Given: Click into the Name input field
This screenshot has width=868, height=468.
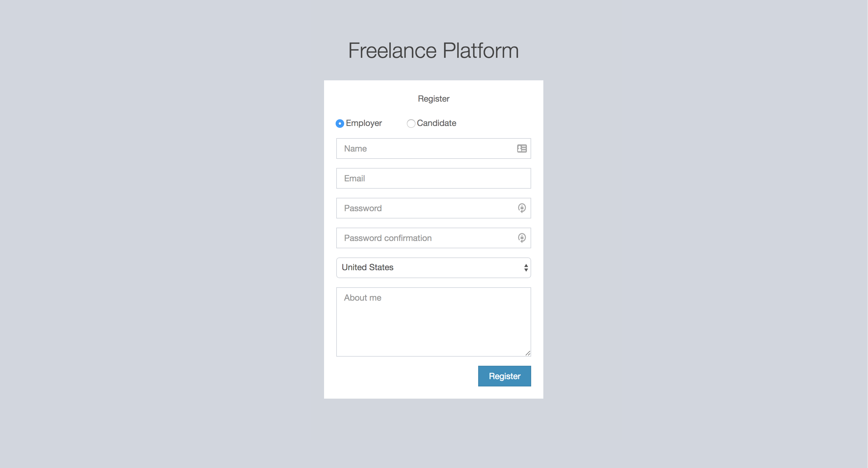Looking at the screenshot, I should click(433, 148).
